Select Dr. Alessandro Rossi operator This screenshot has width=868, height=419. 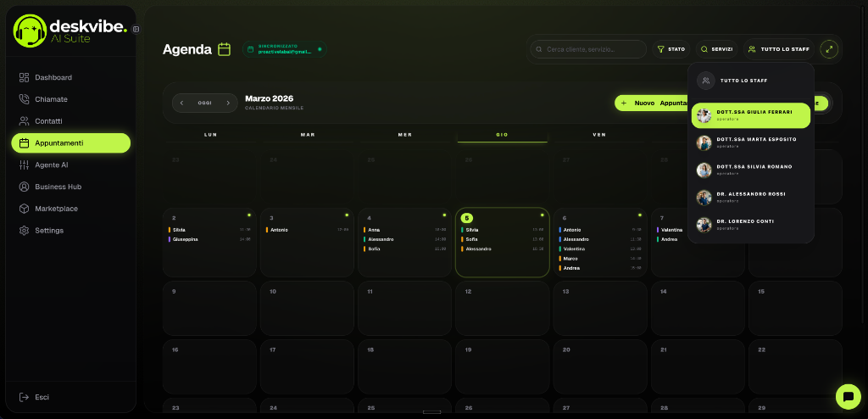click(751, 198)
